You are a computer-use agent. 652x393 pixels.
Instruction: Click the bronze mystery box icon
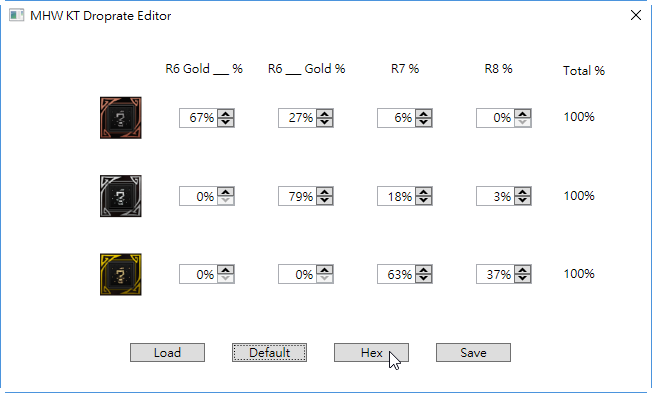121,118
